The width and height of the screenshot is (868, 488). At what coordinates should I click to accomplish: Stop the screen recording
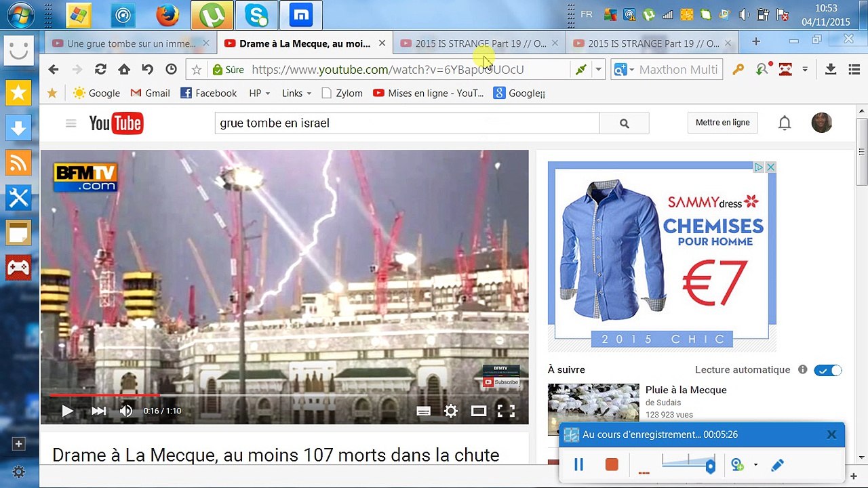tap(612, 464)
